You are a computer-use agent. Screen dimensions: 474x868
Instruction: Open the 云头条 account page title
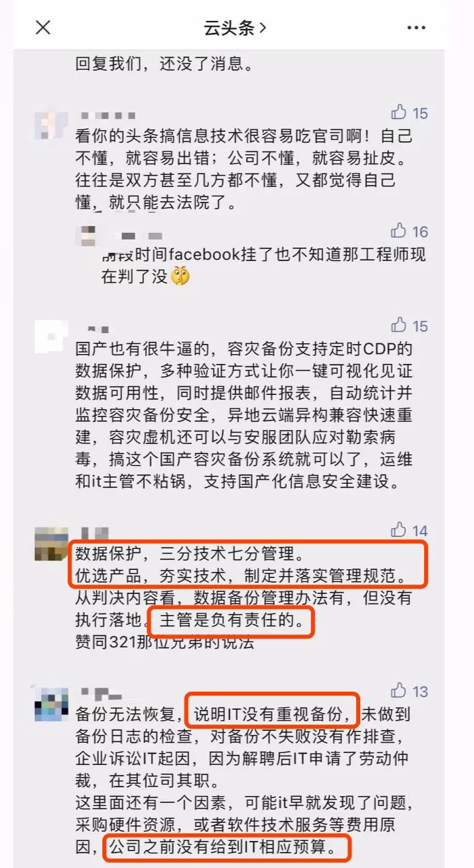click(x=236, y=28)
